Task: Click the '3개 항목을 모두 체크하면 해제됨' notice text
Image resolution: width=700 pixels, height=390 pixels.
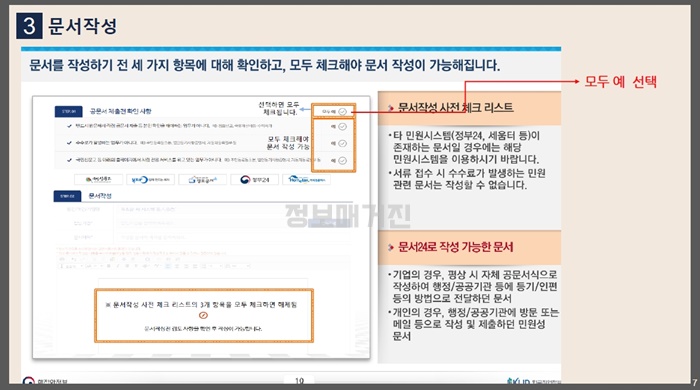Action: tap(201, 305)
